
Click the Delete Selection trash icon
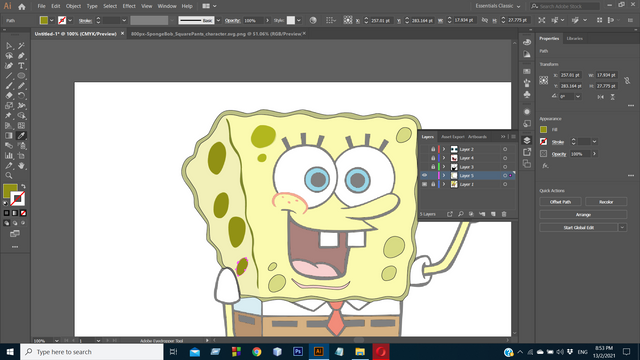pyautogui.click(x=504, y=214)
